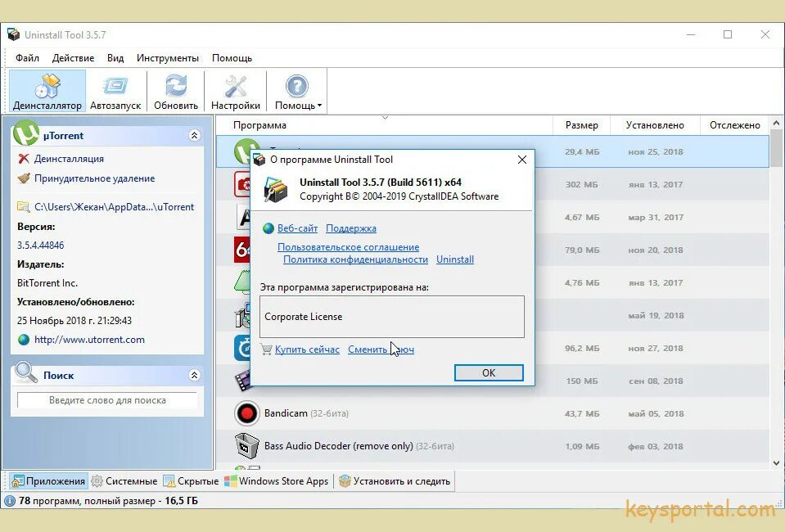
Task: Click the info icon in status bar
Action: [x=10, y=500]
